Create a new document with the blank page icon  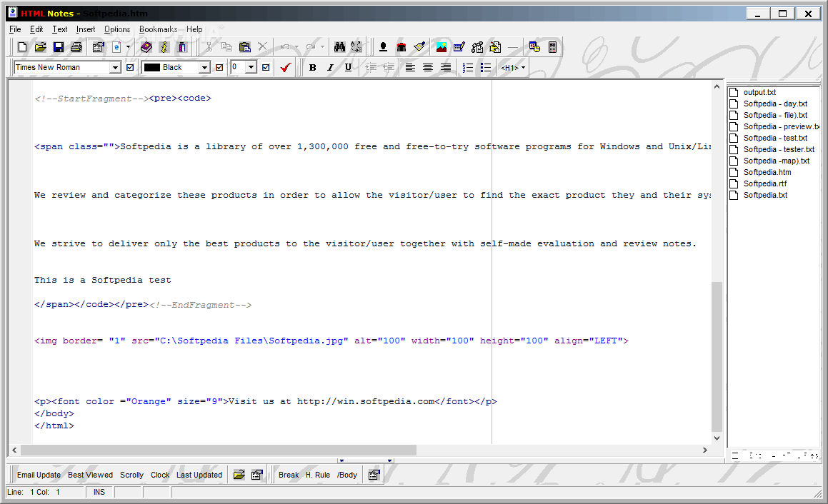[x=22, y=48]
